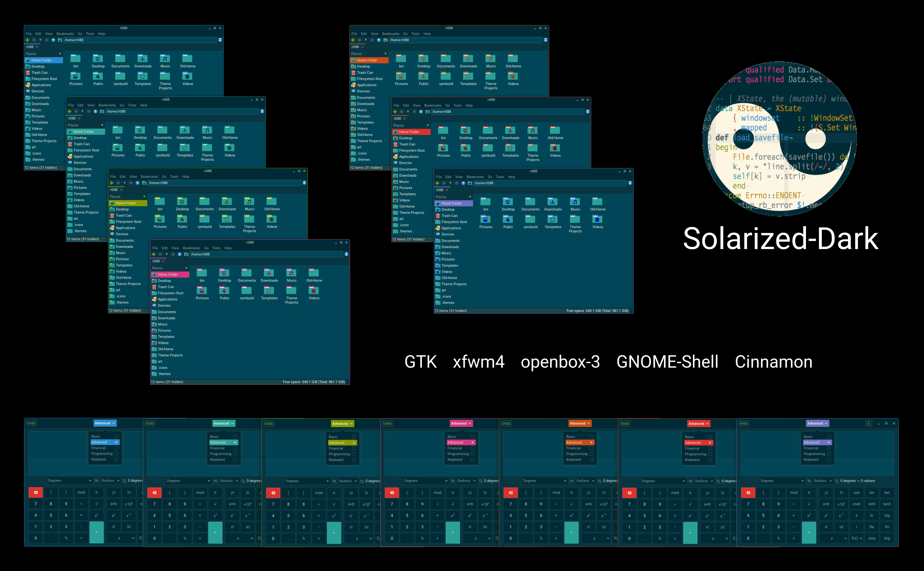Click the blue up-arrow parent folder icon in the magenta file manager
Viewport: 924px width, 571px height.
pos(180,254)
